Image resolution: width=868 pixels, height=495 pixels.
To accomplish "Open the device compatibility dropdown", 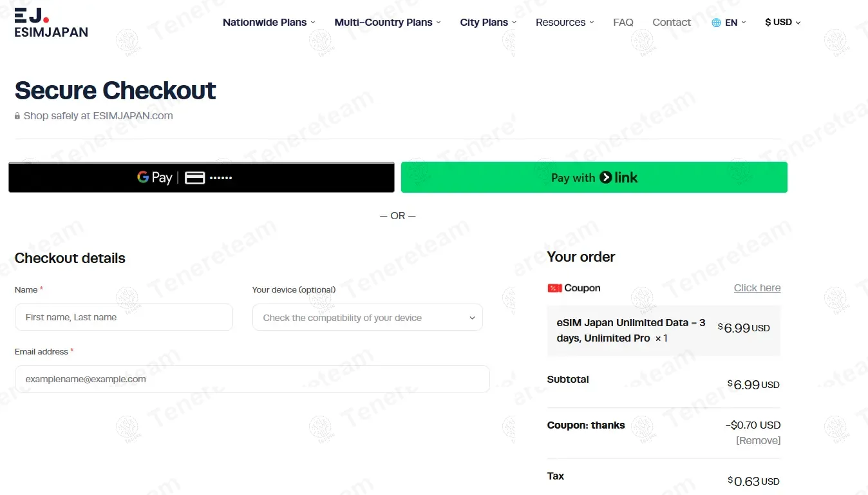I will (x=368, y=318).
